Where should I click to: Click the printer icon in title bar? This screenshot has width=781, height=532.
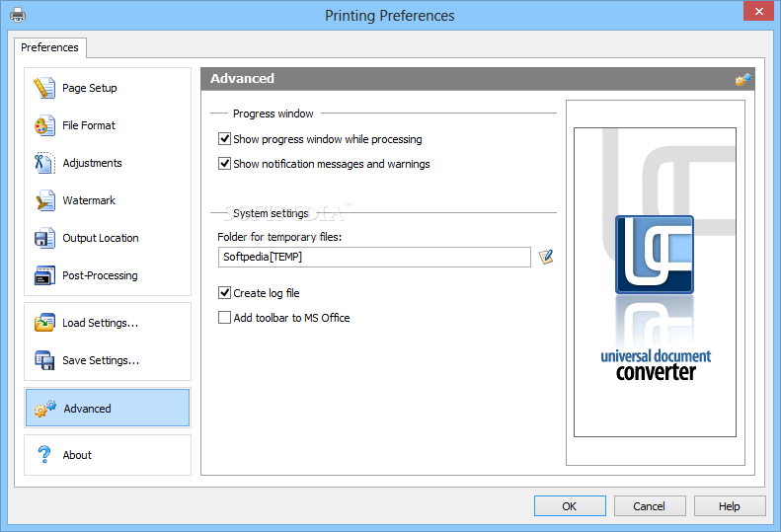point(18,15)
